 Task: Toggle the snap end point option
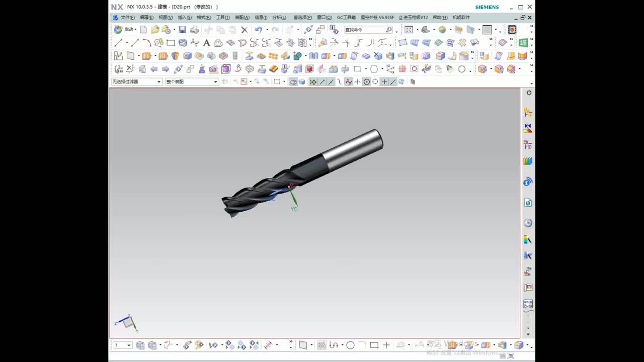point(322,81)
